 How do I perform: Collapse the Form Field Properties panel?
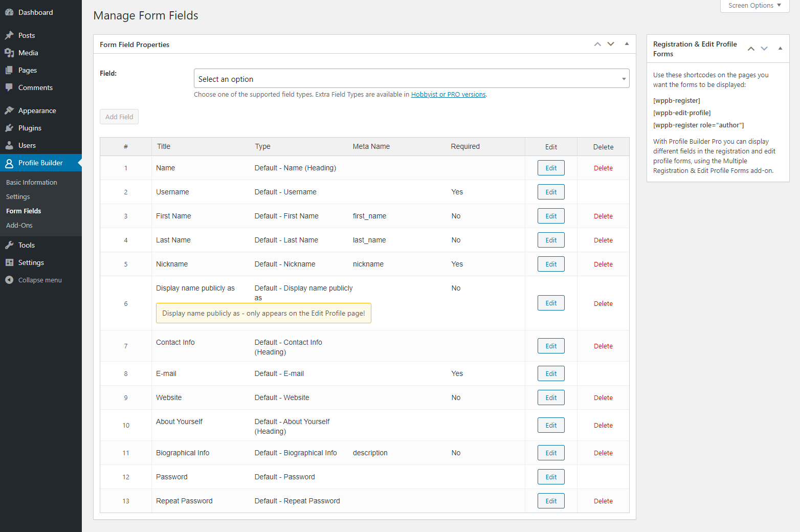[x=627, y=44]
